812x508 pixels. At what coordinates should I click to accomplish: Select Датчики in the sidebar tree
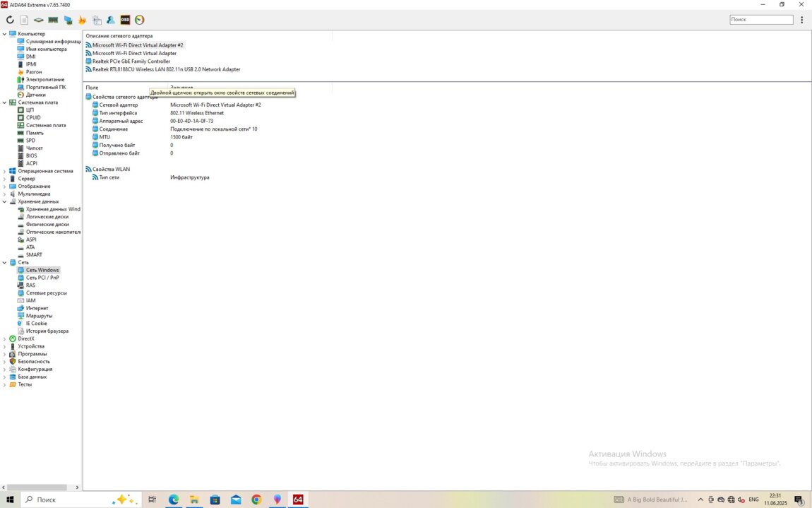(x=35, y=95)
